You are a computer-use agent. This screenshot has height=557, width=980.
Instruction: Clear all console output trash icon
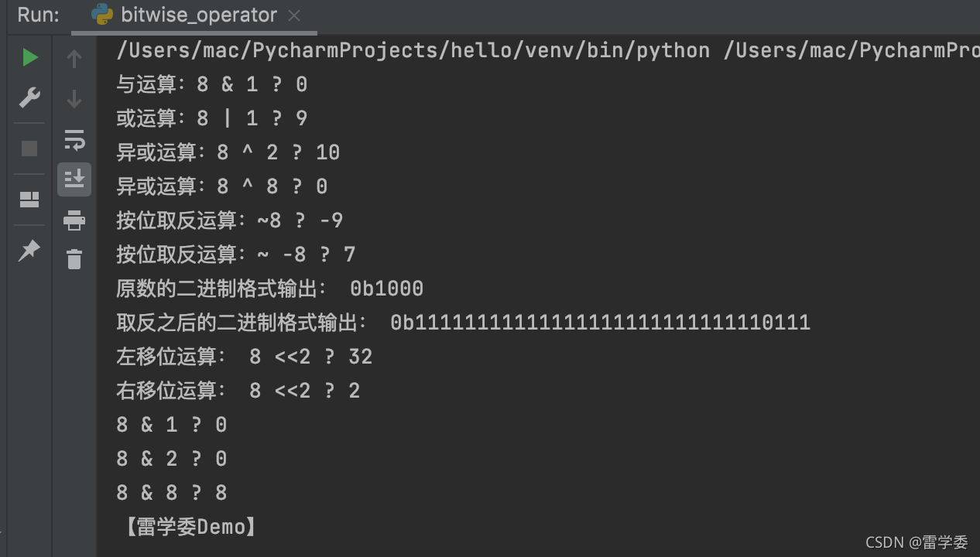pos(74,258)
